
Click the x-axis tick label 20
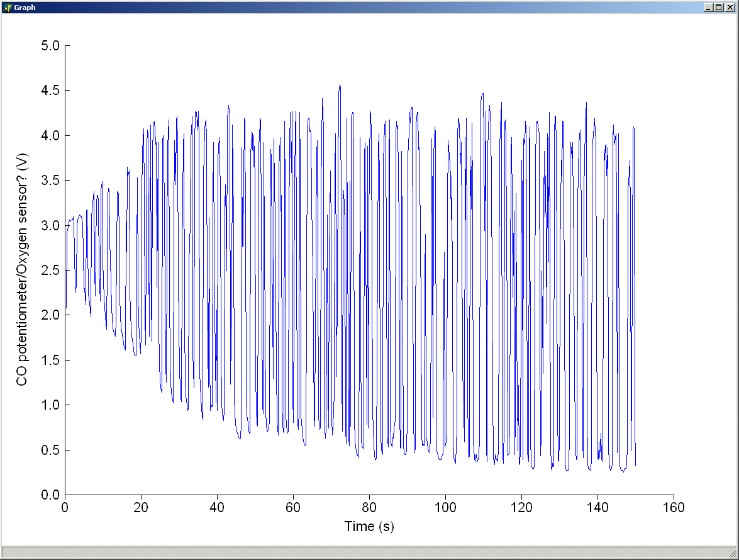(x=141, y=508)
